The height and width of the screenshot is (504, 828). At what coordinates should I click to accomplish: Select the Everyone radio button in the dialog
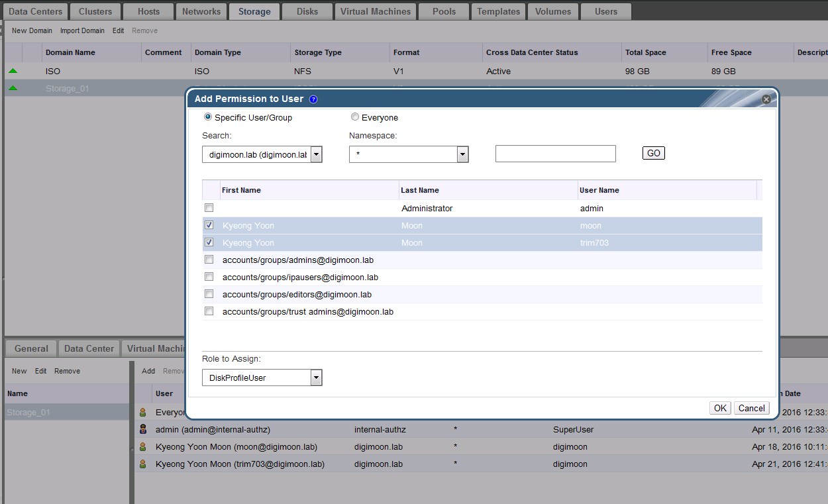[355, 117]
